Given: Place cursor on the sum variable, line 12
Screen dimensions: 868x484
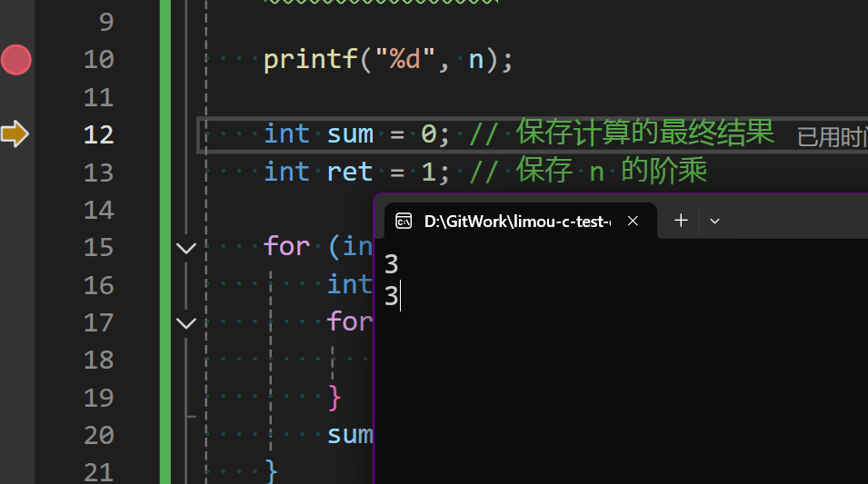Looking at the screenshot, I should tap(350, 134).
